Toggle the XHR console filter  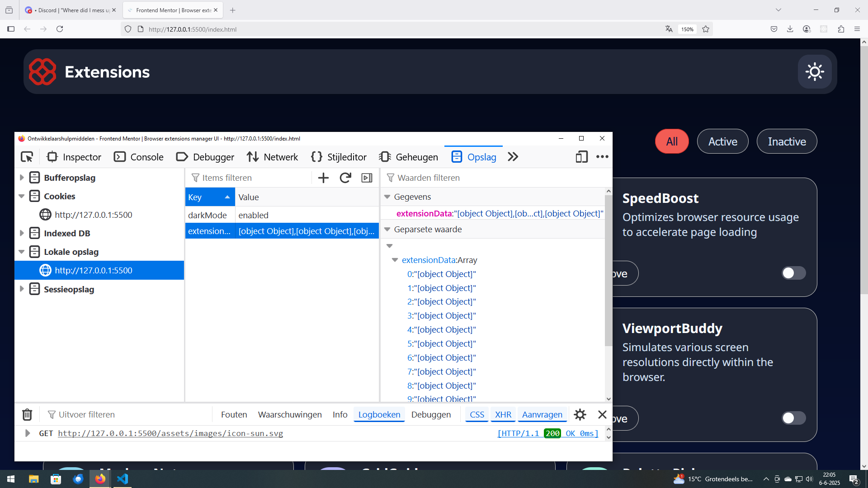click(503, 414)
